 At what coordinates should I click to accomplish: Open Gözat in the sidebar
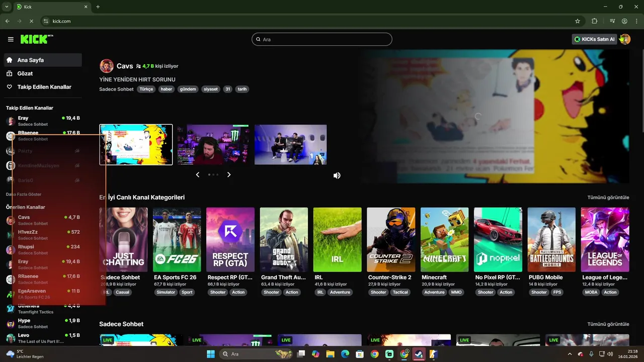pyautogui.click(x=43, y=73)
